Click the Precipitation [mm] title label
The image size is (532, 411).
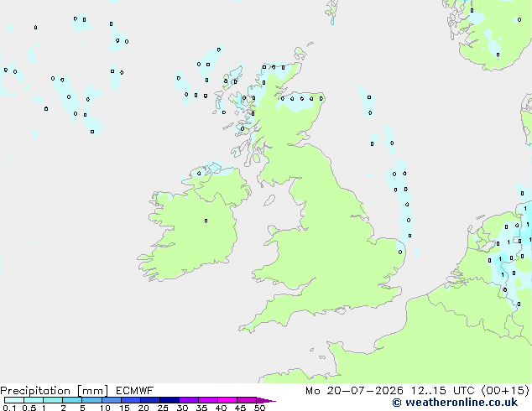pos(55,391)
